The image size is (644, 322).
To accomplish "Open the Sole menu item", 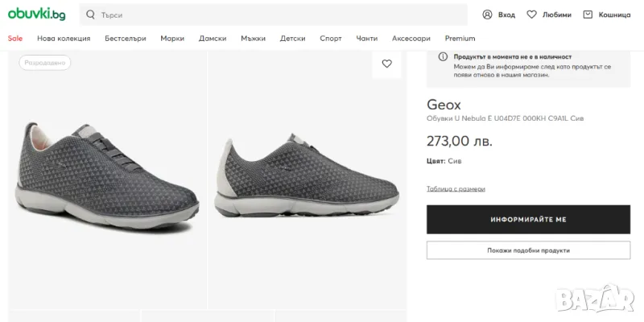I will [15, 38].
